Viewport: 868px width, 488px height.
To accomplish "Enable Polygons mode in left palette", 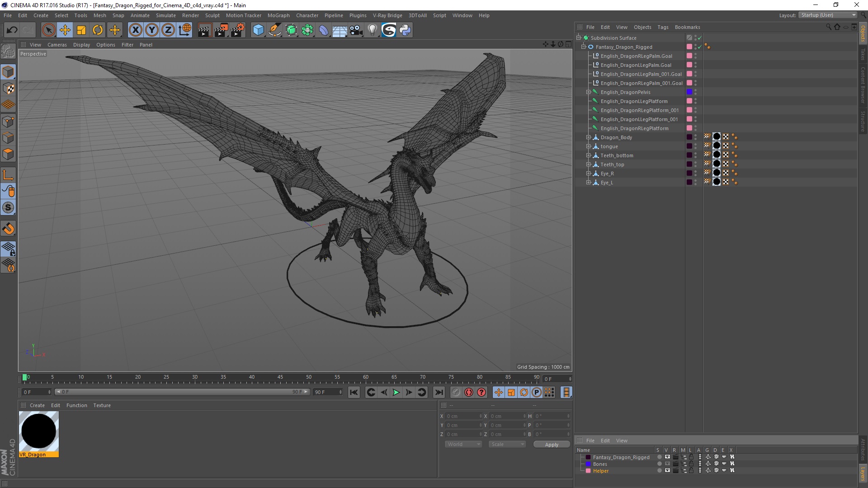I will [x=8, y=154].
